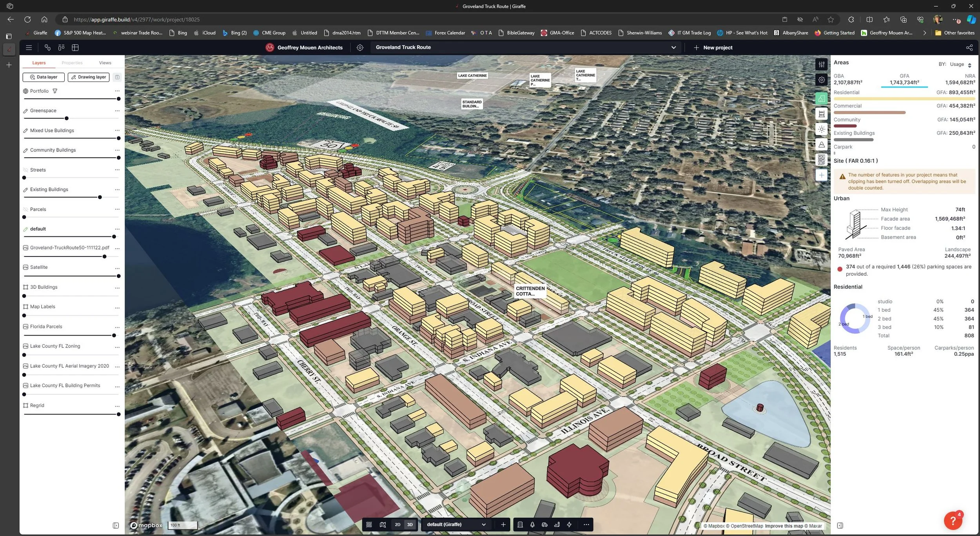Screen dimensions: 980x536
Task: Switch to the Views tab
Action: [x=105, y=63]
